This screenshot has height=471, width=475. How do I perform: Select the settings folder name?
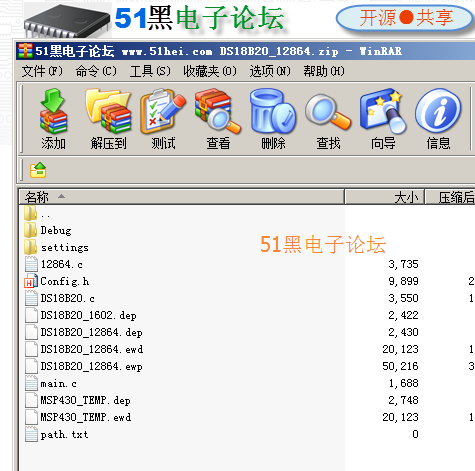(65, 247)
